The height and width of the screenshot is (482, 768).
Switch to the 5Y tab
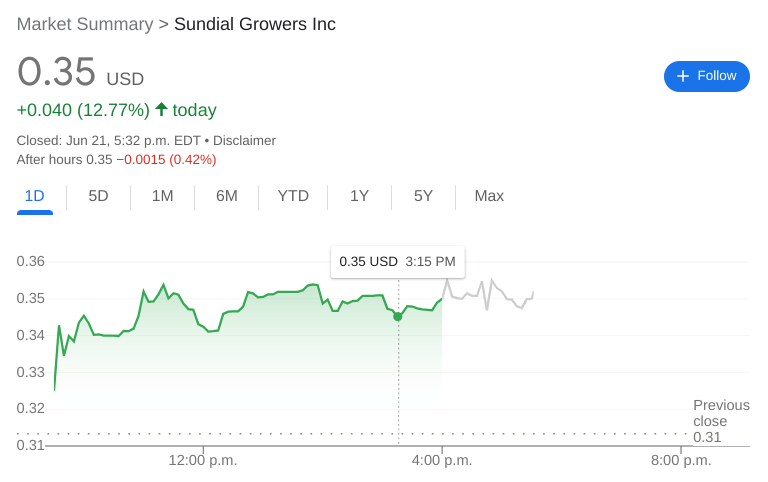pos(423,196)
